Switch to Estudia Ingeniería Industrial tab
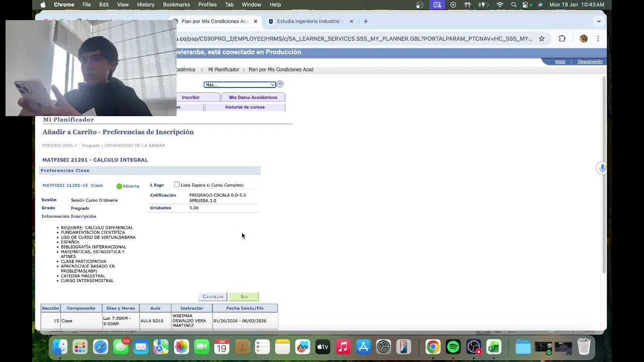The height and width of the screenshot is (362, 644). (308, 21)
